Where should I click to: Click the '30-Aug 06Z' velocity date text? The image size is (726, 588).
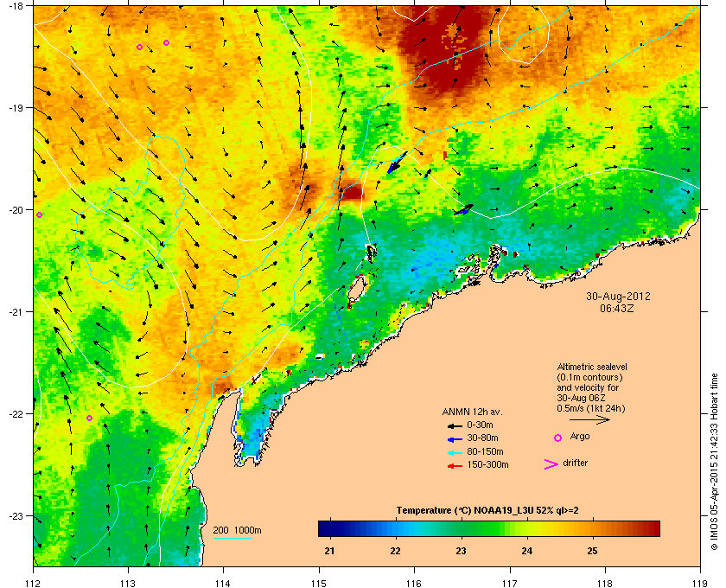[x=582, y=398]
